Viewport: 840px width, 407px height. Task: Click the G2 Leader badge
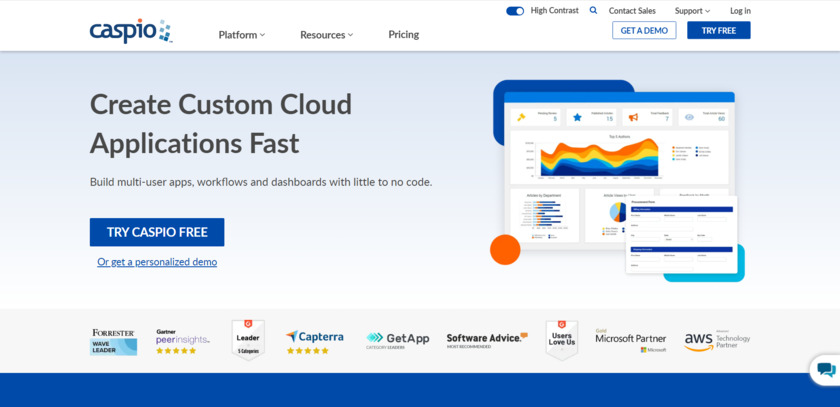(x=248, y=340)
